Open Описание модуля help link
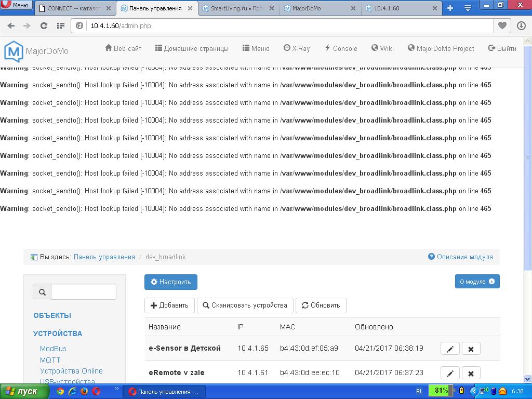The image size is (532, 399). [460, 257]
